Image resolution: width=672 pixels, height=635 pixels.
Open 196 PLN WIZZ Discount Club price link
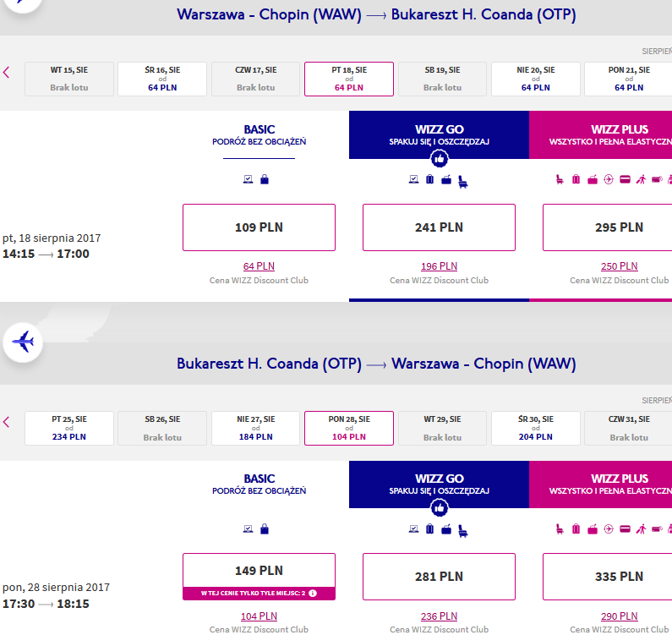[439, 266]
